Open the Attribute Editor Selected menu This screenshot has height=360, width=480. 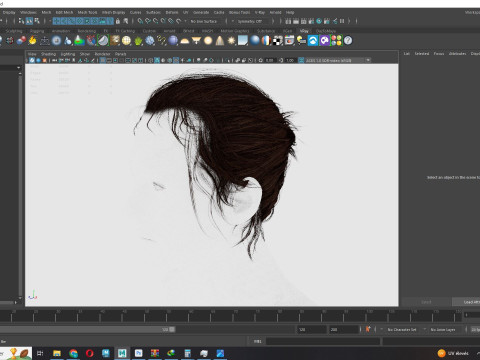click(422, 54)
